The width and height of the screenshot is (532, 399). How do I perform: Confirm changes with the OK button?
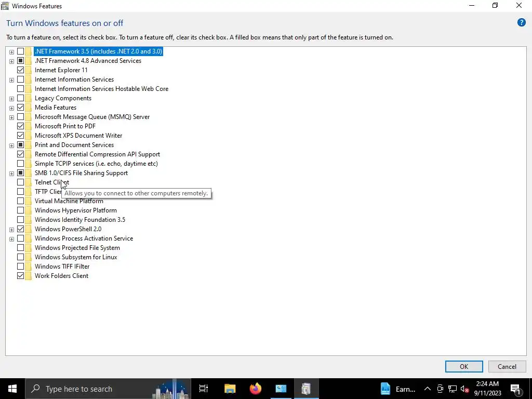(x=464, y=366)
